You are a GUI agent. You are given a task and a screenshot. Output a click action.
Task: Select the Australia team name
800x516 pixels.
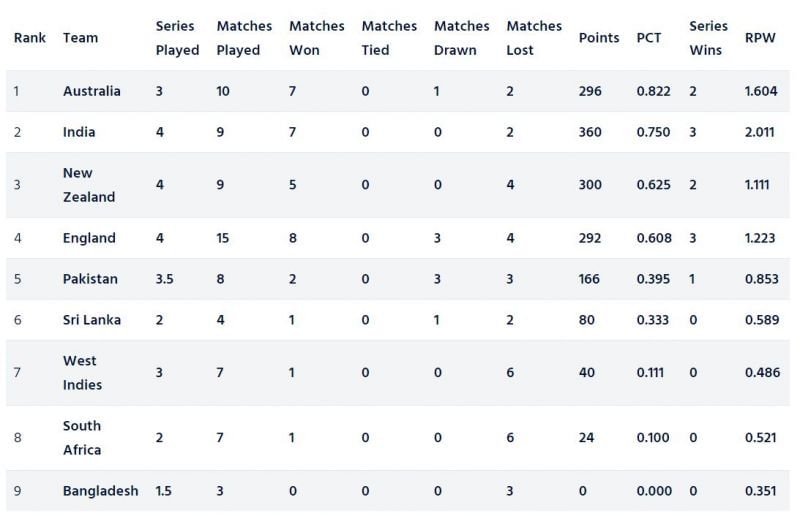[91, 91]
